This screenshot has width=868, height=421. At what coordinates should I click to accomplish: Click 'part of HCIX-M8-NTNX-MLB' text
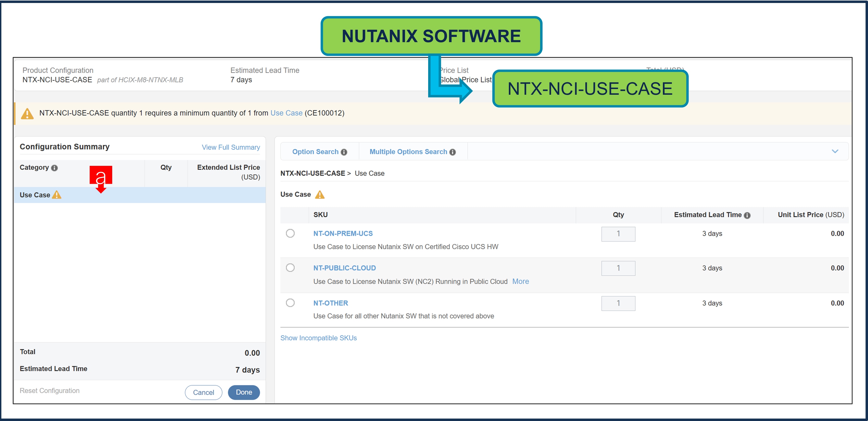point(140,80)
